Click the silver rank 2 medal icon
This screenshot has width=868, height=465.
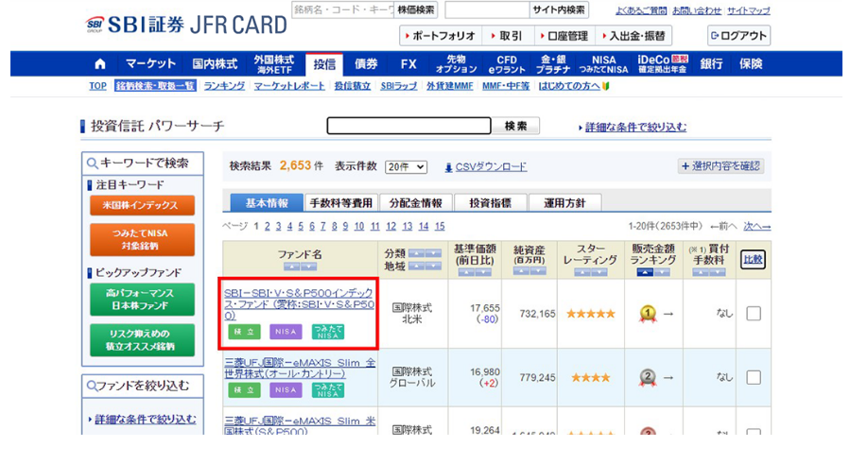647,377
